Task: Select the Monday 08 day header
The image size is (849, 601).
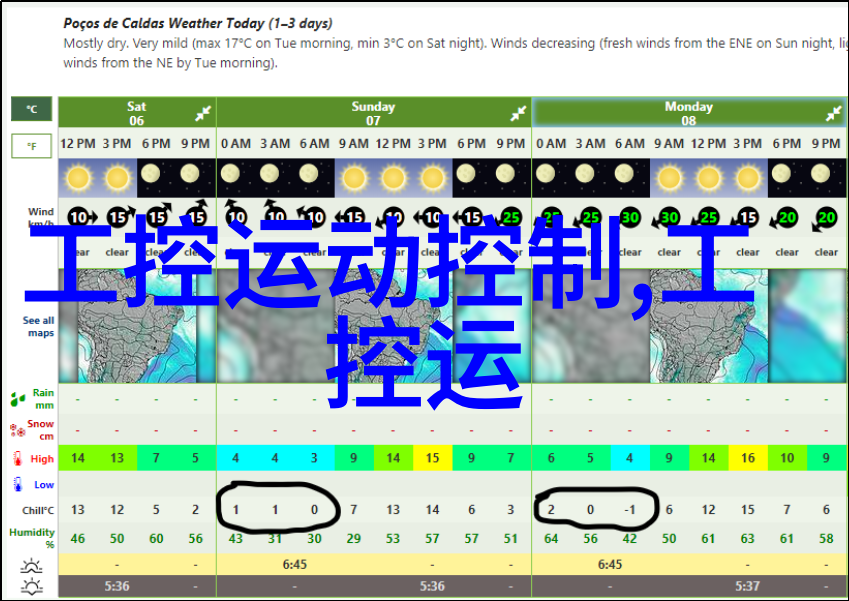Action: [688, 113]
